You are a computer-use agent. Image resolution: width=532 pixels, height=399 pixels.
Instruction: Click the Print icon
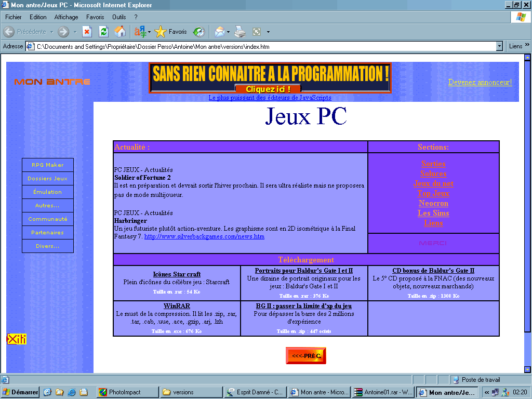click(240, 32)
